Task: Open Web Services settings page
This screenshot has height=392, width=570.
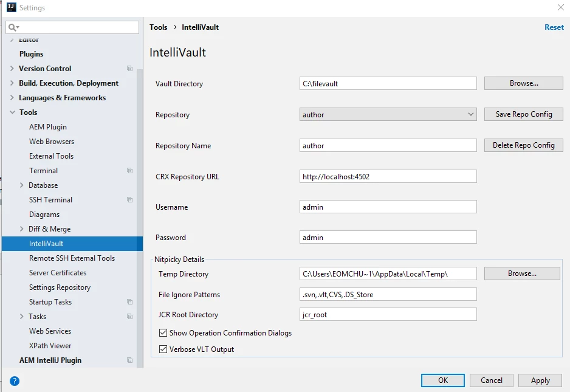Action: point(50,331)
